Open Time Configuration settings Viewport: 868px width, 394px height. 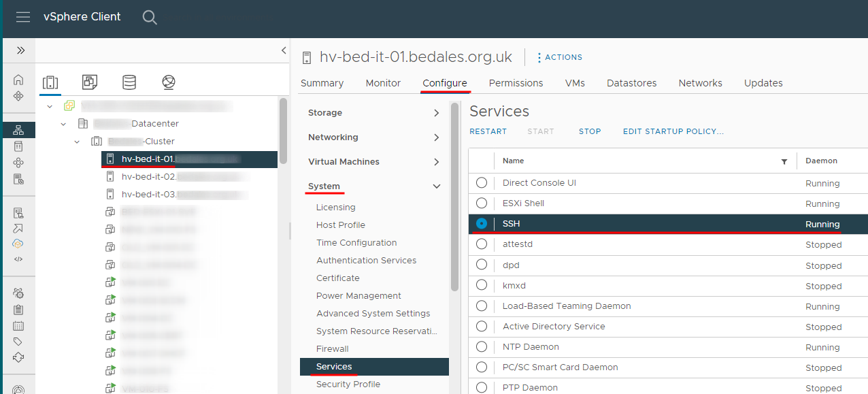(356, 243)
